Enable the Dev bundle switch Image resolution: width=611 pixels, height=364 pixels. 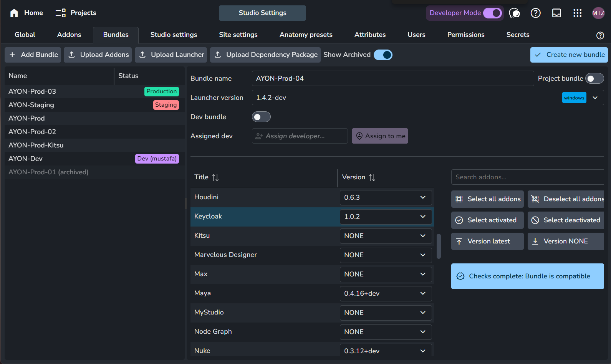[261, 117]
